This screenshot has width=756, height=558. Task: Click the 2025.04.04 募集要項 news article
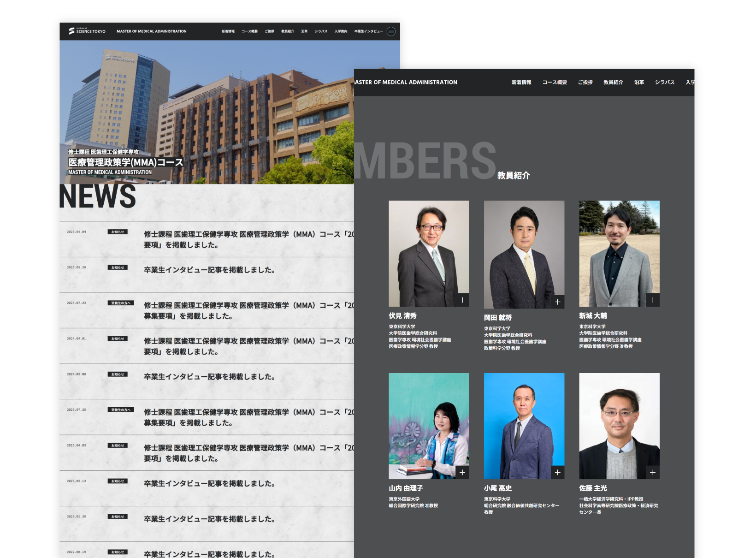point(240,240)
